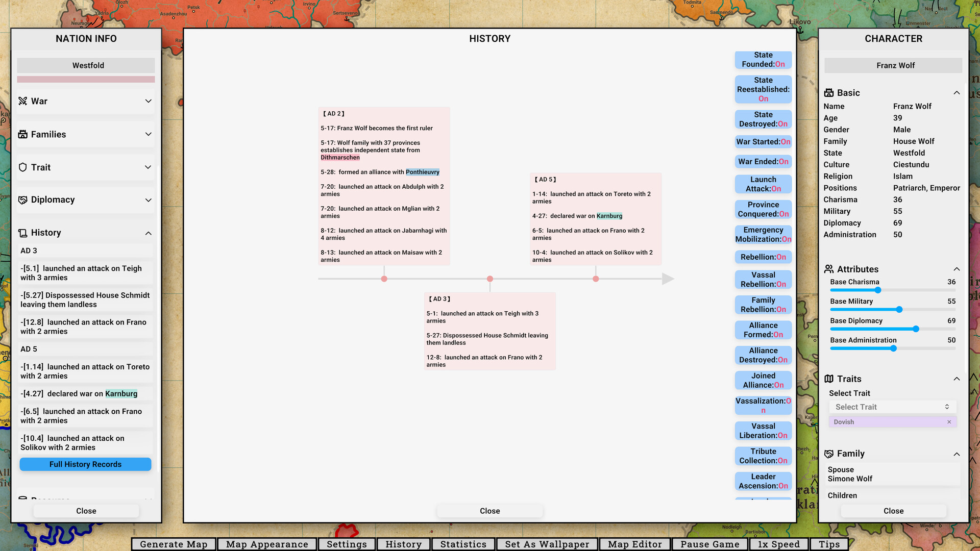
Task: Switch to the Map Editor
Action: [634, 544]
